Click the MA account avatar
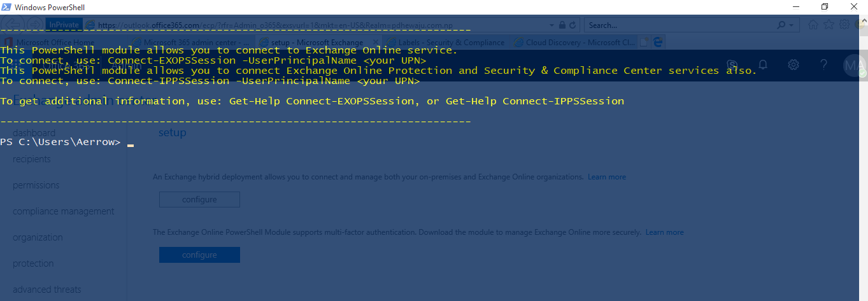This screenshot has height=301, width=868. click(853, 65)
